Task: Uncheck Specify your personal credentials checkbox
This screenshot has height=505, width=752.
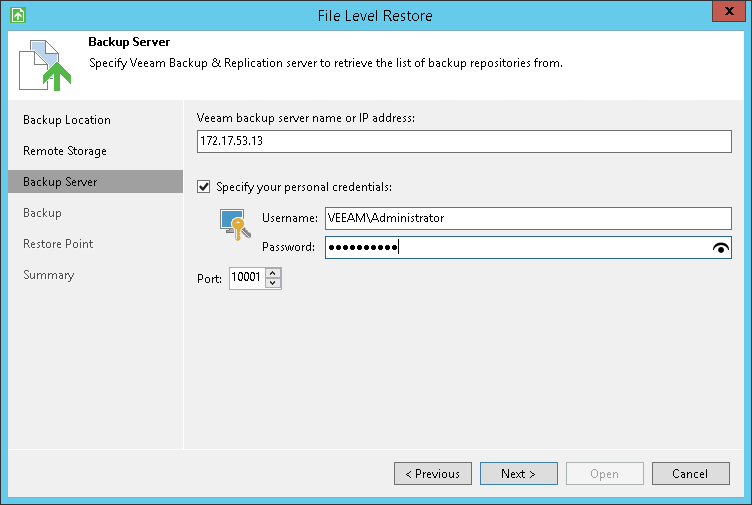Action: pos(205,186)
